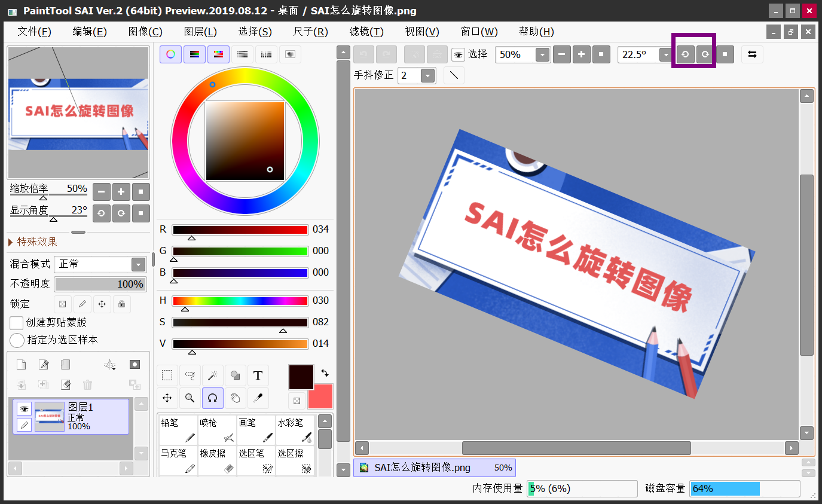The image size is (822, 504).
Task: Choose the 喷枪 brush
Action: [x=217, y=430]
